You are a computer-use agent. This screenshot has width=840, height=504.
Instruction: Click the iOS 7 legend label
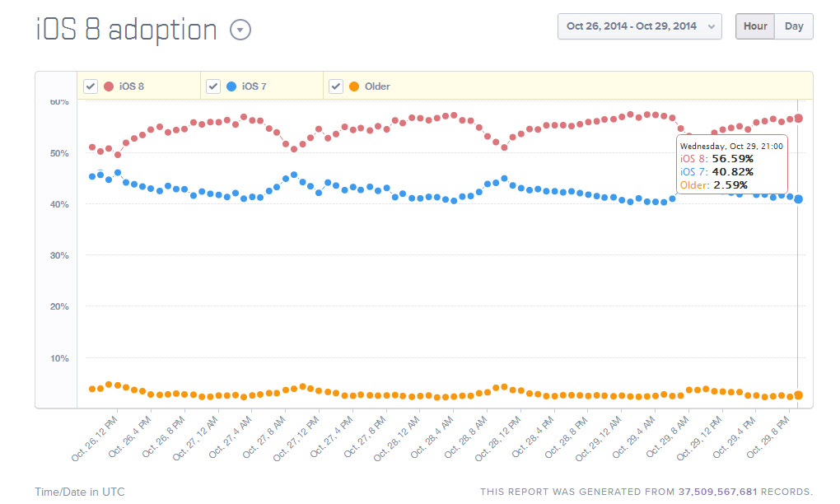254,86
